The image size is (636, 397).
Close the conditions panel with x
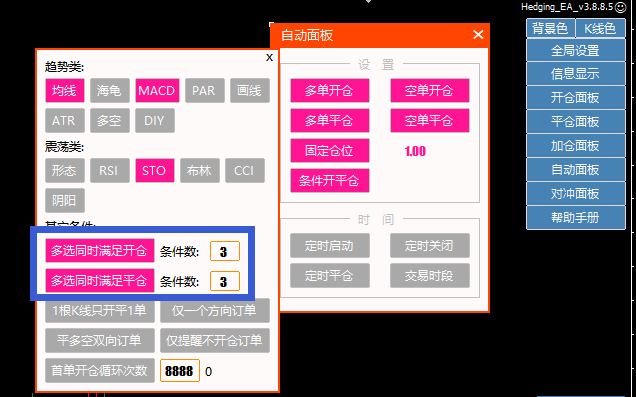tap(269, 58)
